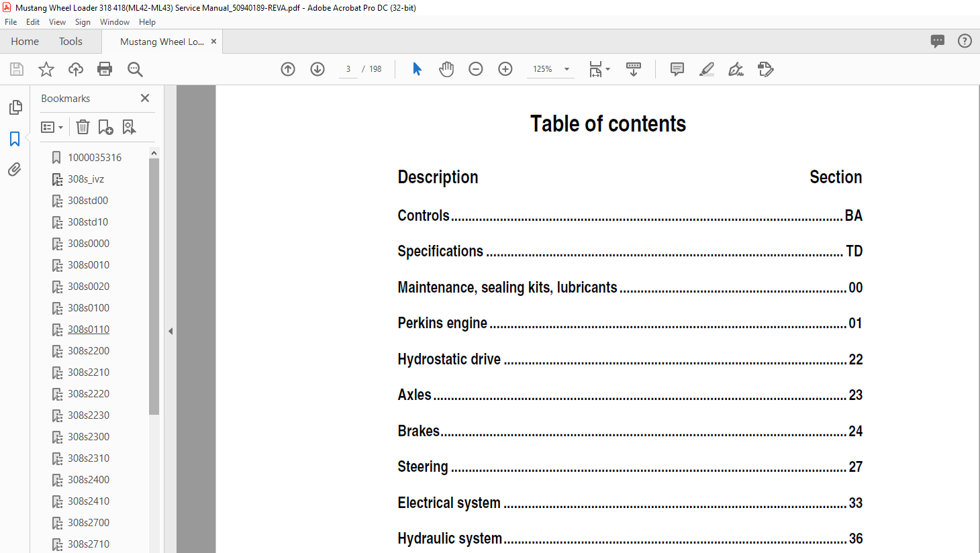Select bookmark 308s2700
This screenshot has height=553, width=980.
click(89, 523)
